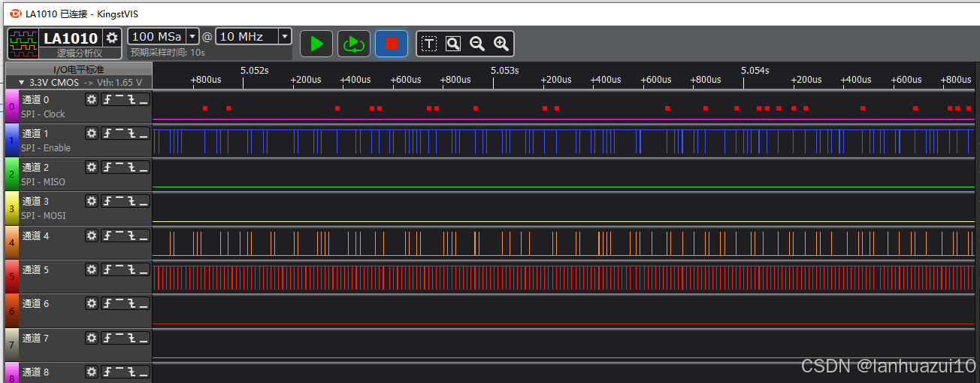The height and width of the screenshot is (383, 980).
Task: Open settings gear for 通道 0
Action: (x=92, y=99)
